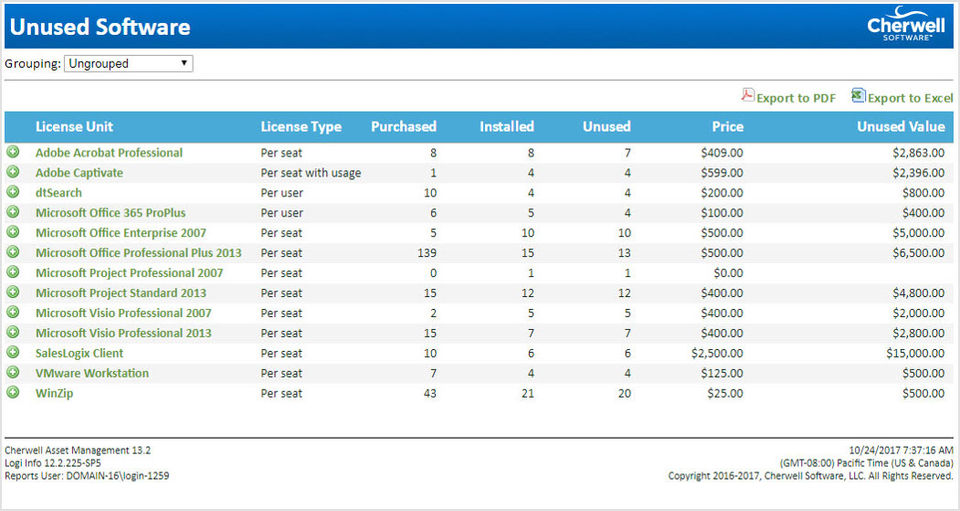Expand the Microsoft Project Standard 2013 plus icon
The width and height of the screenshot is (960, 511).
[13, 292]
